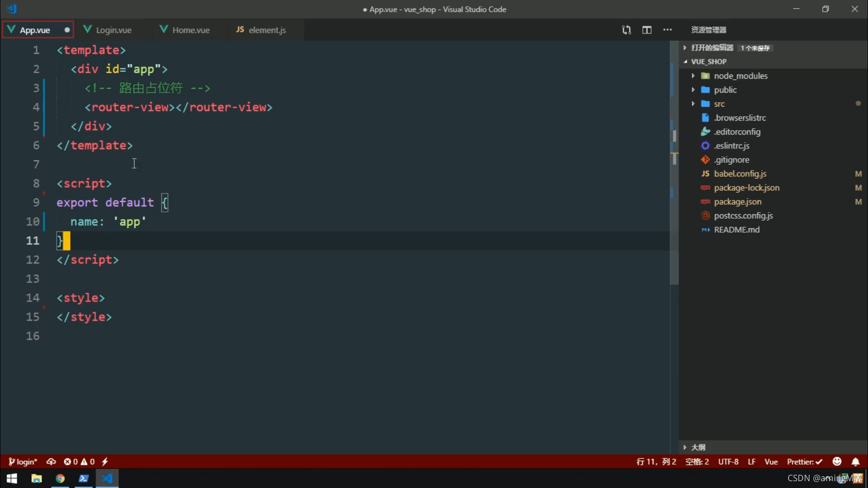Viewport: 868px width, 488px height.
Task: Open the notifications bell icon
Action: tap(855, 462)
